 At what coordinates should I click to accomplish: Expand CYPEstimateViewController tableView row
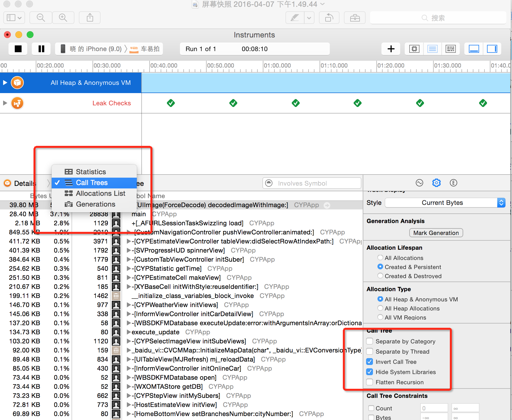[x=129, y=241]
